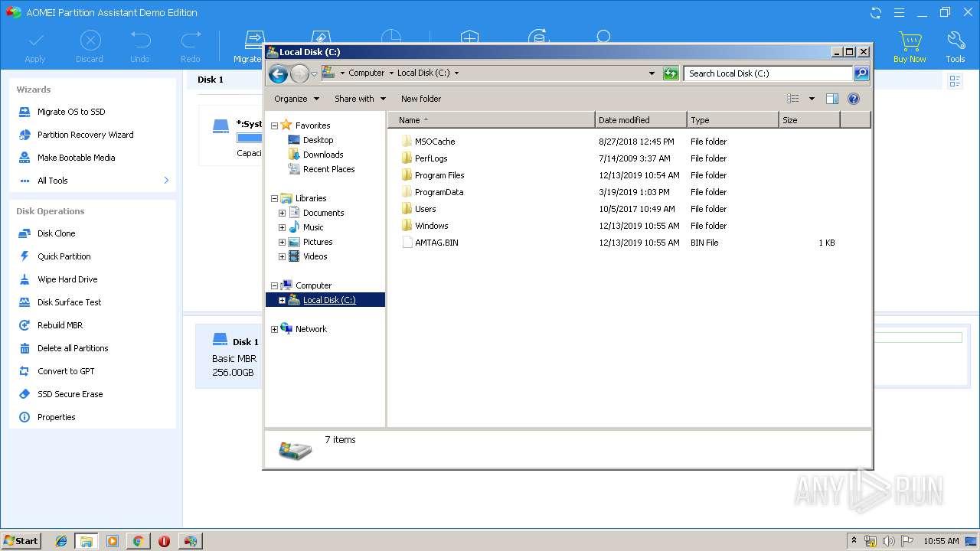Viewport: 980px width, 551px height.
Task: Click the search magnifier icon in Explorer
Action: click(861, 73)
